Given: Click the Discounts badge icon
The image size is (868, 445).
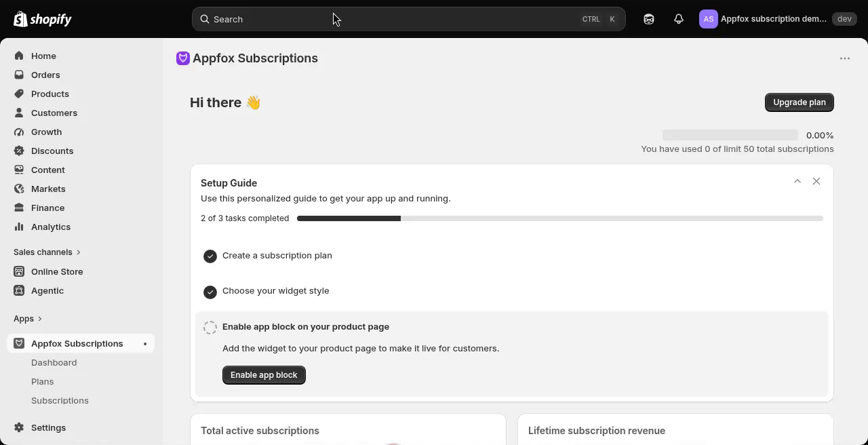Looking at the screenshot, I should pyautogui.click(x=19, y=151).
